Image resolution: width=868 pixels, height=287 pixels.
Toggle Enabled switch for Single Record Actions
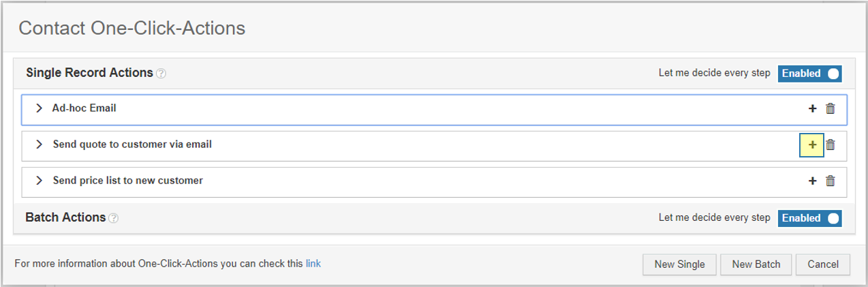pos(810,73)
